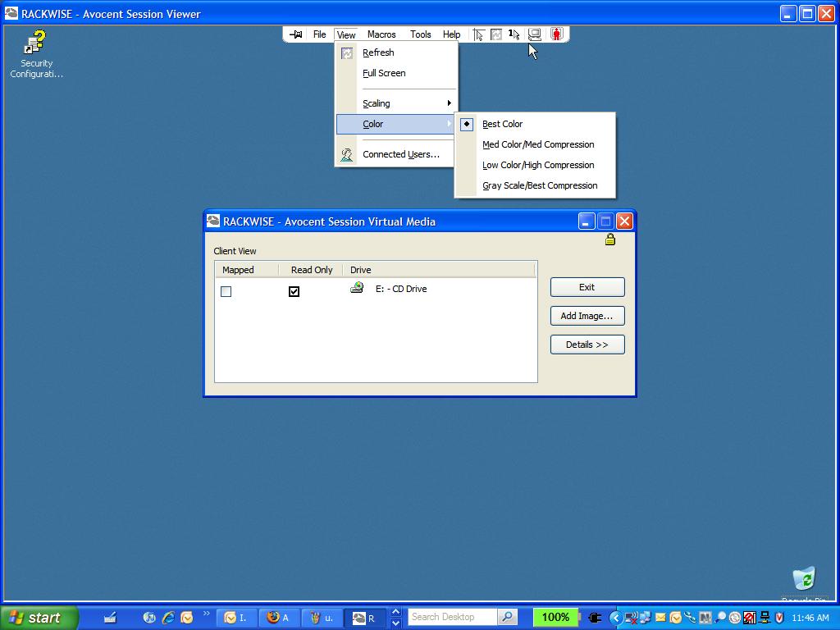Image resolution: width=840 pixels, height=630 pixels.
Task: Expand the hidden Quick Launch chevron on the taskbar
Action: [x=206, y=613]
